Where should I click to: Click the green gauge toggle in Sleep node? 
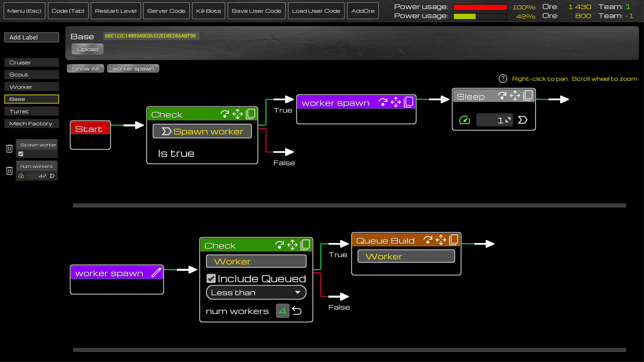coord(465,120)
